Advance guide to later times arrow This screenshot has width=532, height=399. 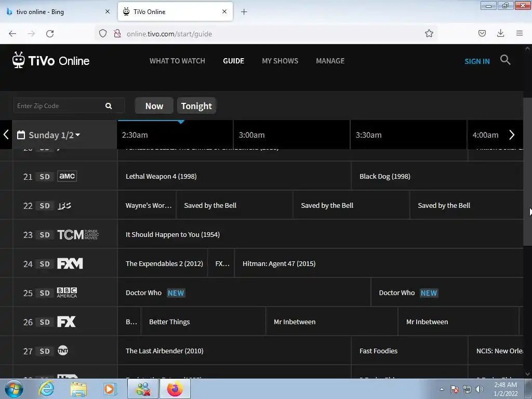(512, 135)
